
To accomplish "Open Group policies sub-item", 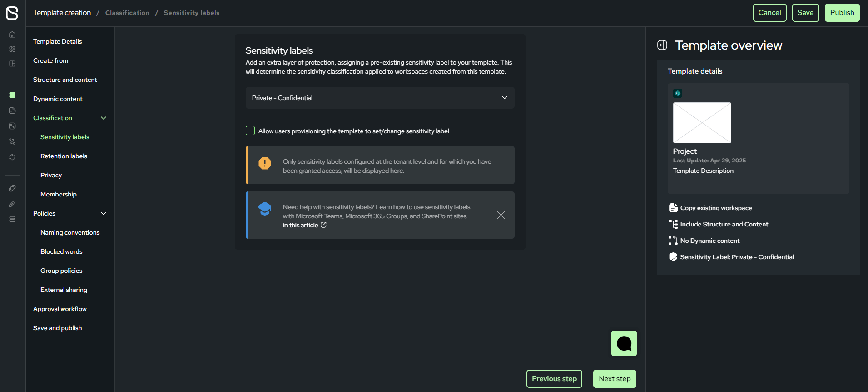I will (61, 271).
